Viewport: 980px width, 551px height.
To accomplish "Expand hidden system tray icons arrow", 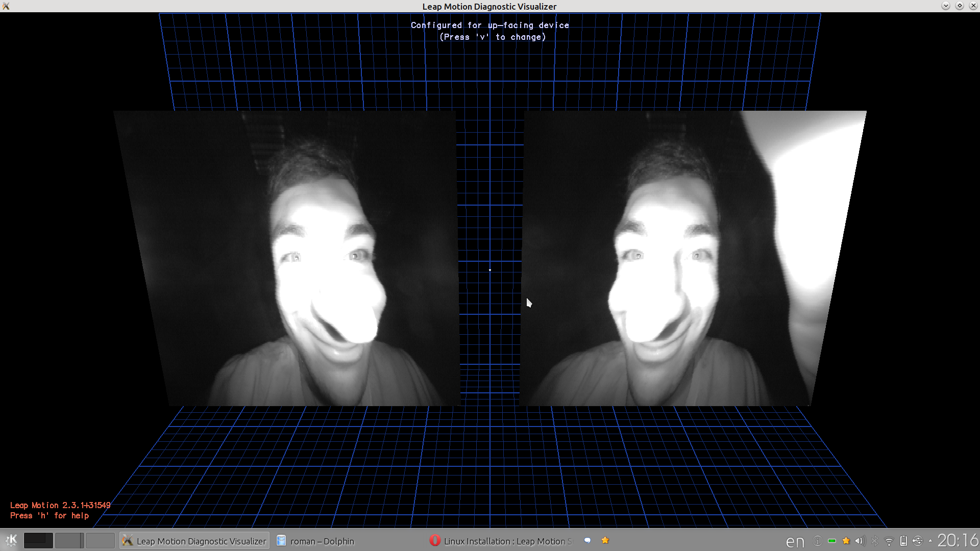I will click(930, 541).
